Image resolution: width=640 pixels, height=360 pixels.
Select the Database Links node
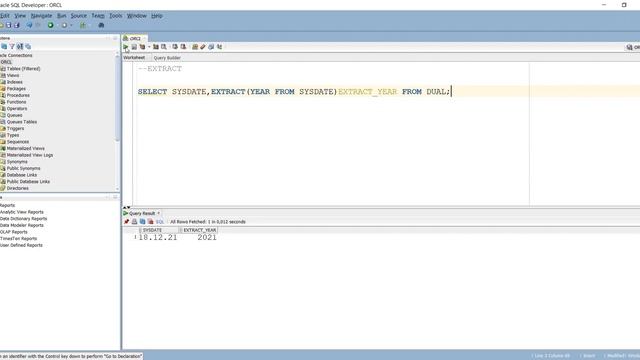pyautogui.click(x=22, y=175)
